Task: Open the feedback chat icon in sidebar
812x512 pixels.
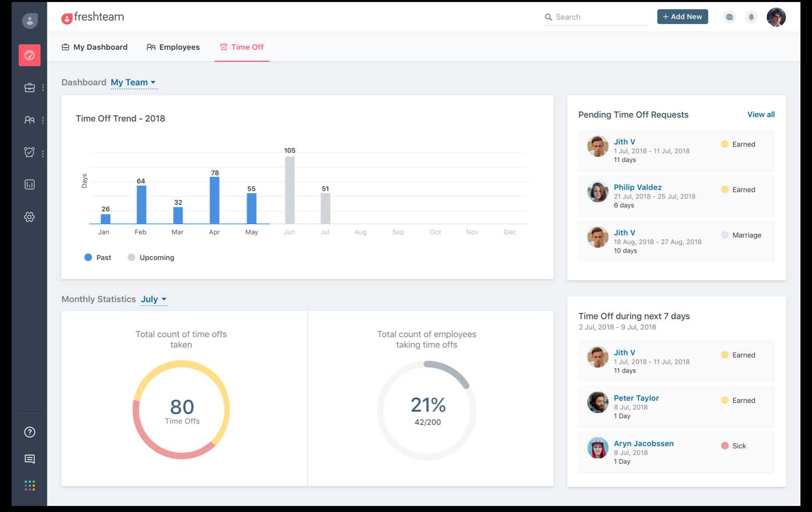Action: [29, 459]
